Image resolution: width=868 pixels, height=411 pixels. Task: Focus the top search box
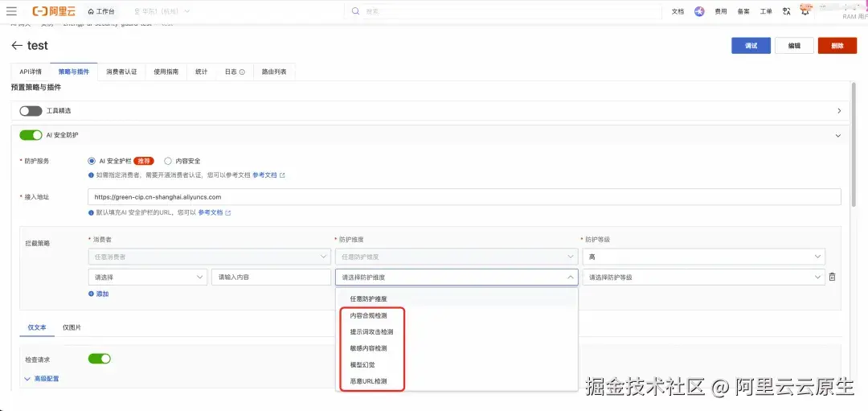502,11
